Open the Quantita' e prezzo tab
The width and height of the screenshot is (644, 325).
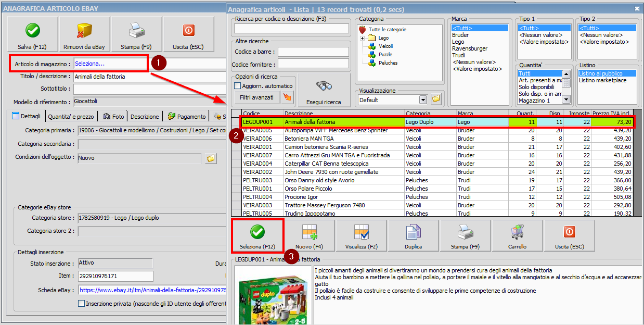tap(72, 116)
